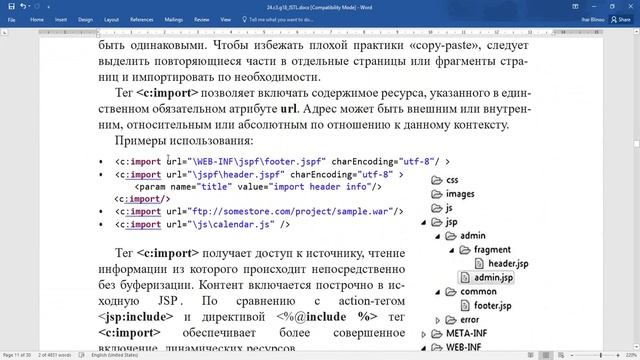Change language English (United States) in status bar
640x360 pixels.
tap(115, 356)
